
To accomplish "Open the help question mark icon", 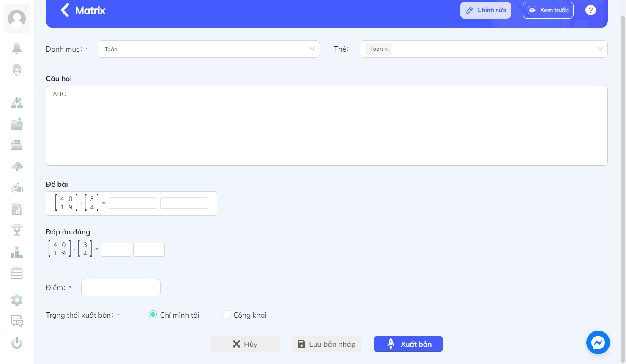I will 590,10.
